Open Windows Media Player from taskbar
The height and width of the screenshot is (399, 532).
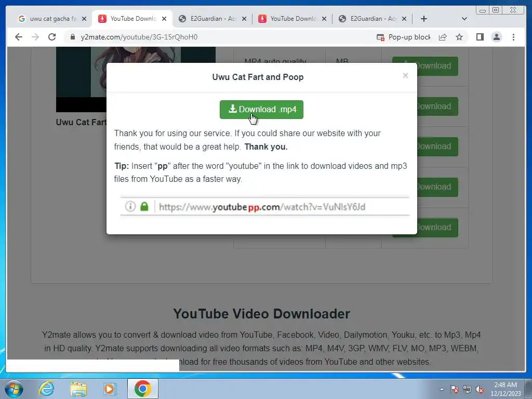click(110, 389)
